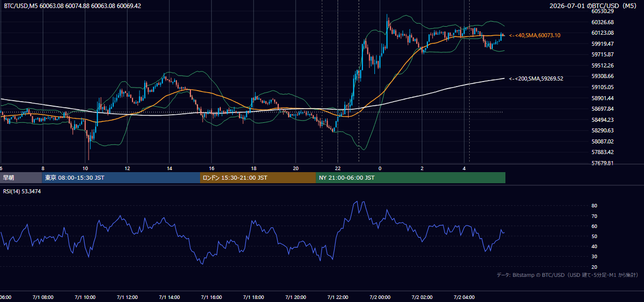Click the bottom time label 7/1 14:00
The height and width of the screenshot is (302, 644).
[x=169, y=297]
